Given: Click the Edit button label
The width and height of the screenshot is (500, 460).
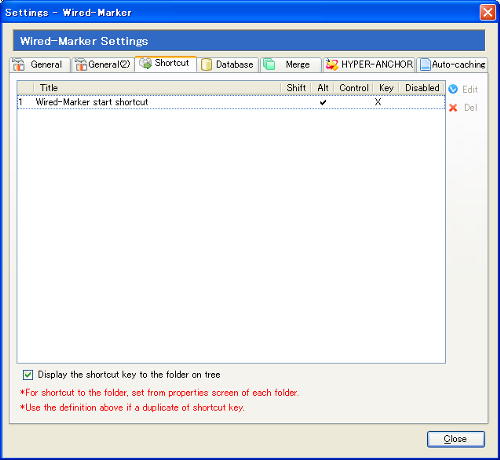Looking at the screenshot, I should coord(470,89).
